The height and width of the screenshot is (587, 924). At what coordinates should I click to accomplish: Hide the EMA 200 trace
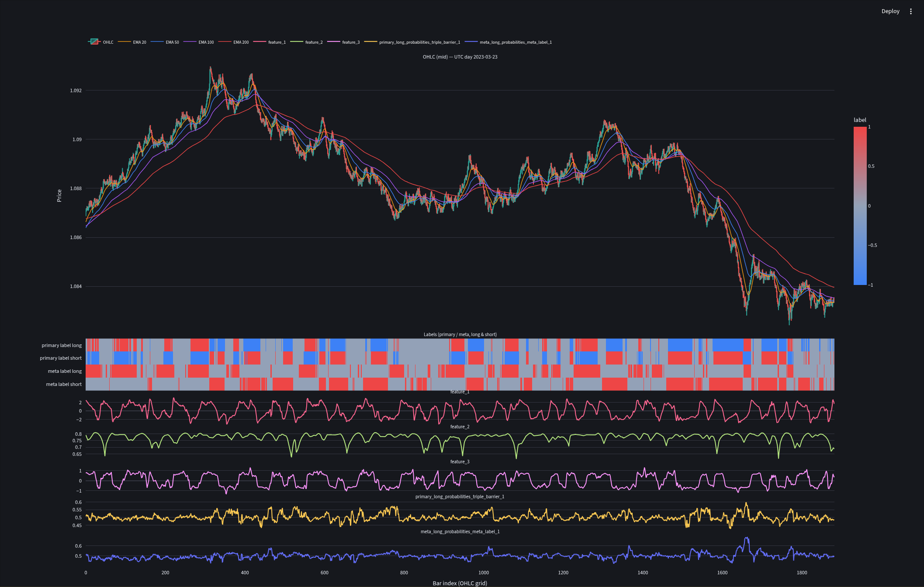coord(234,42)
